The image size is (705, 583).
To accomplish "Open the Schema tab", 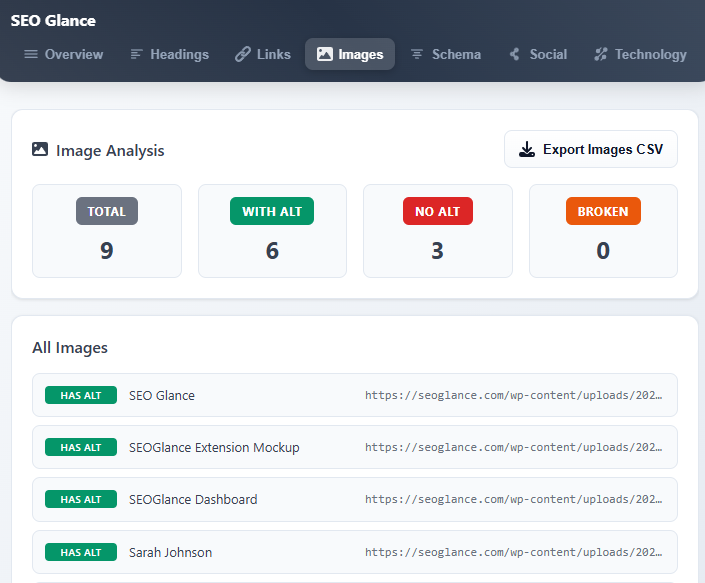I will 446,54.
